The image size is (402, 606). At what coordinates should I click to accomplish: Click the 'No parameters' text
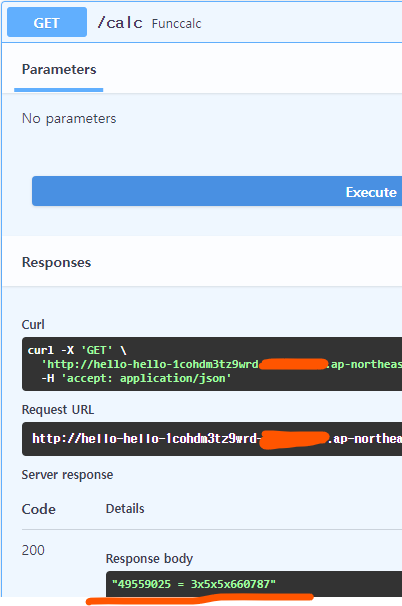pos(69,118)
